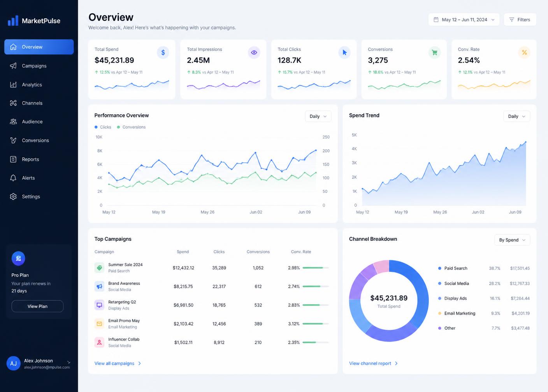Toggle Display Ads in channel legend

[x=452, y=298]
